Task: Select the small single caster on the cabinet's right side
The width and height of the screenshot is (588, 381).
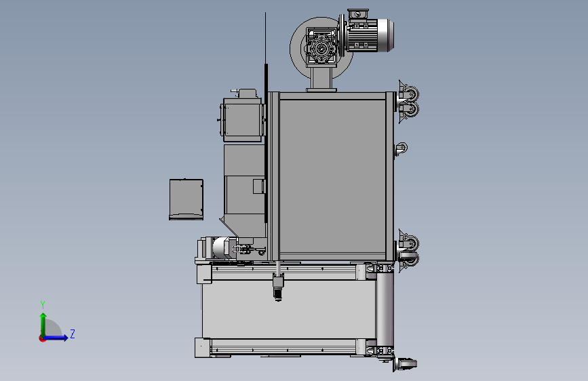Action: [401, 149]
